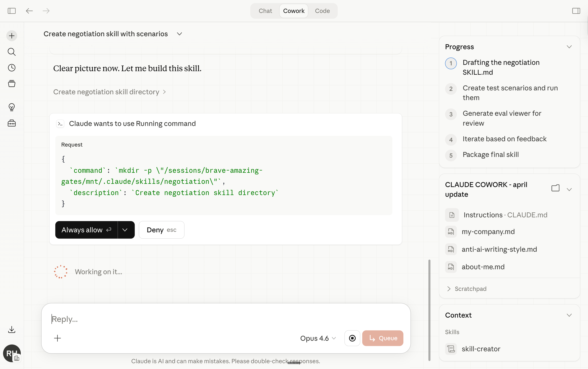This screenshot has height=369, width=588.
Task: Switch to the Chat tab
Action: [265, 11]
